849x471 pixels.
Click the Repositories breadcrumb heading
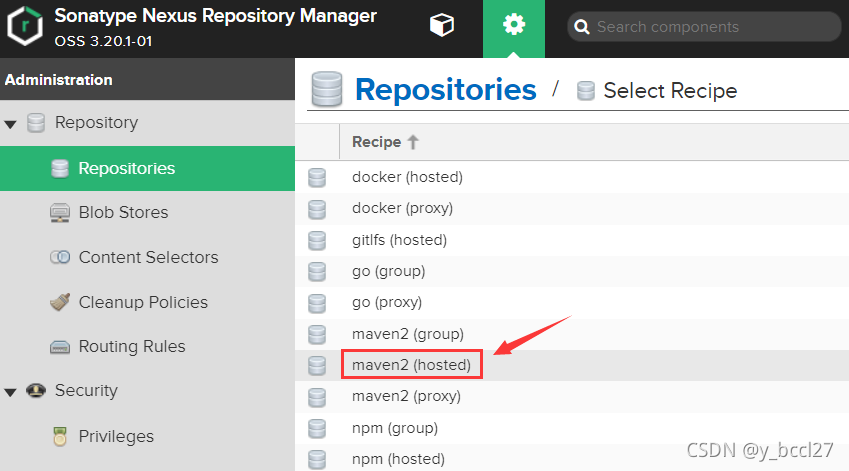[446, 89]
